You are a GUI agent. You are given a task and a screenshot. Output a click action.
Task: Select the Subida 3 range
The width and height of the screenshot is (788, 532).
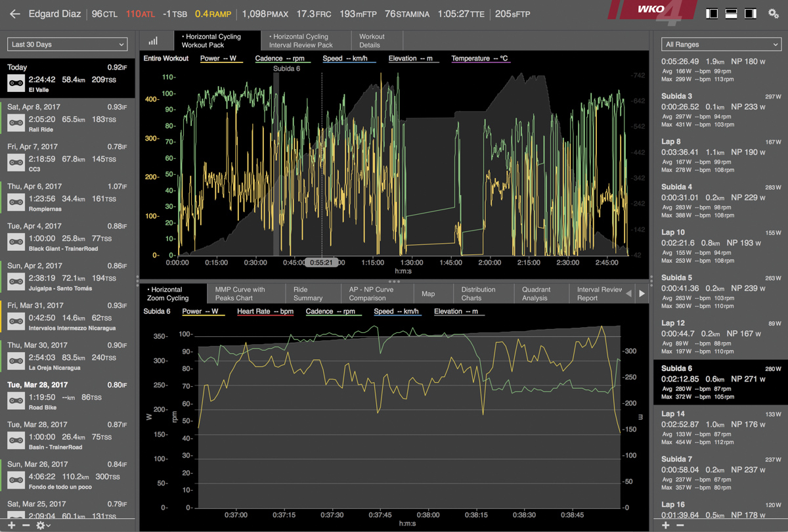[721, 110]
